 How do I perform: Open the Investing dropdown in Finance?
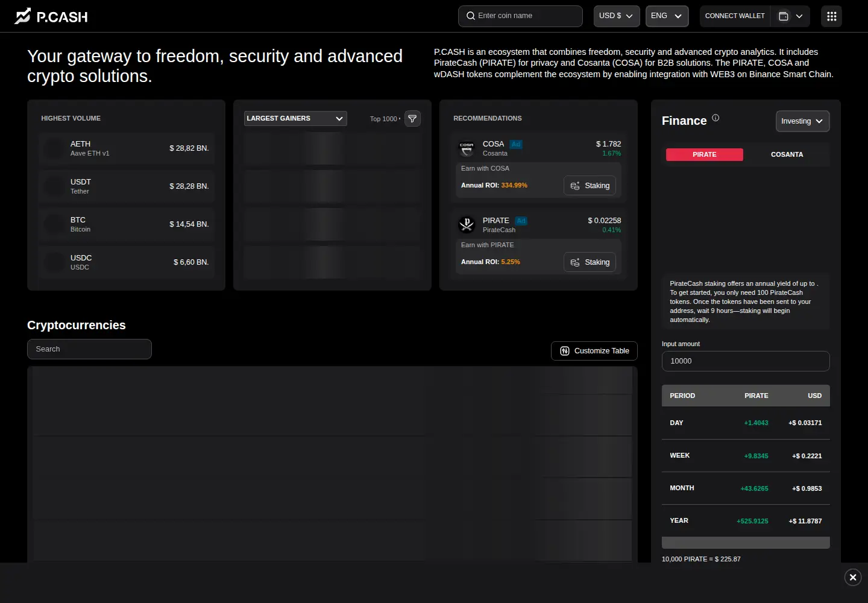(x=802, y=121)
